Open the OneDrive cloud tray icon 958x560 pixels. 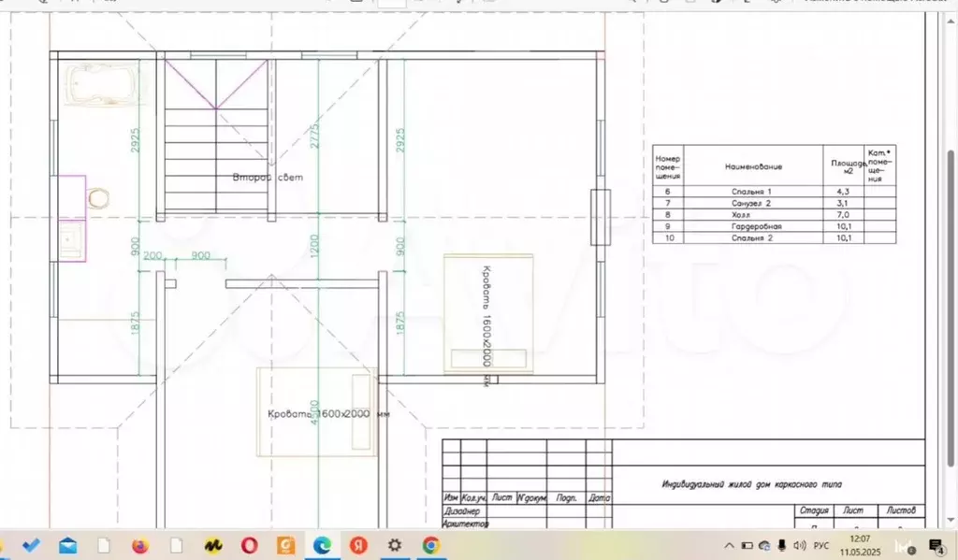tap(764, 545)
